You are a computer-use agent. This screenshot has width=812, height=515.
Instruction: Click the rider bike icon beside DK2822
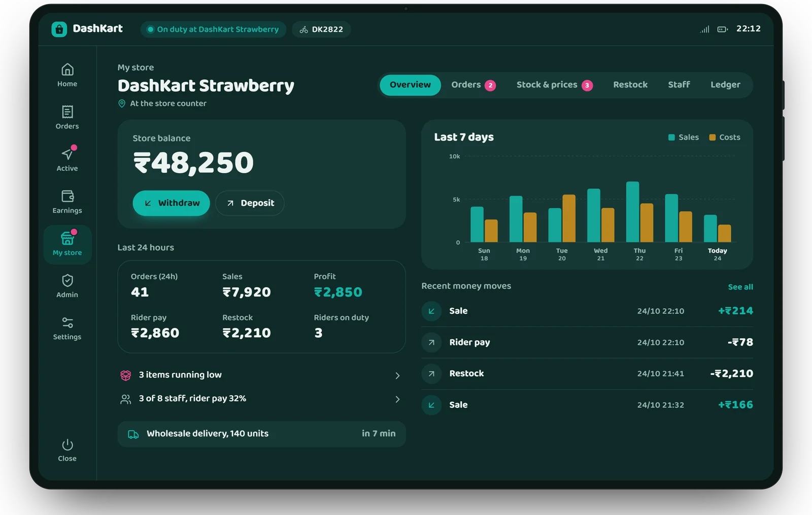tap(303, 29)
